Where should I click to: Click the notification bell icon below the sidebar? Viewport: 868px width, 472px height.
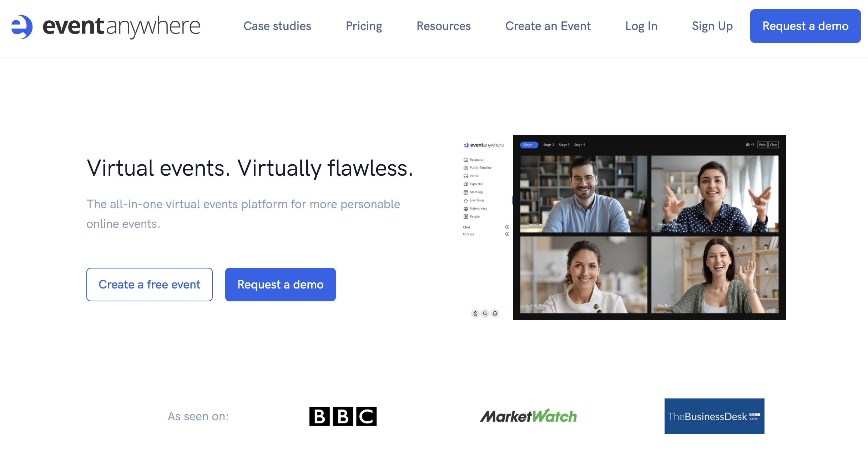(495, 313)
